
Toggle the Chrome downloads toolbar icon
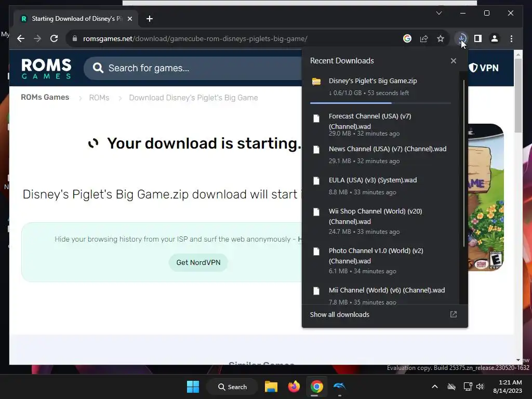pyautogui.click(x=461, y=38)
